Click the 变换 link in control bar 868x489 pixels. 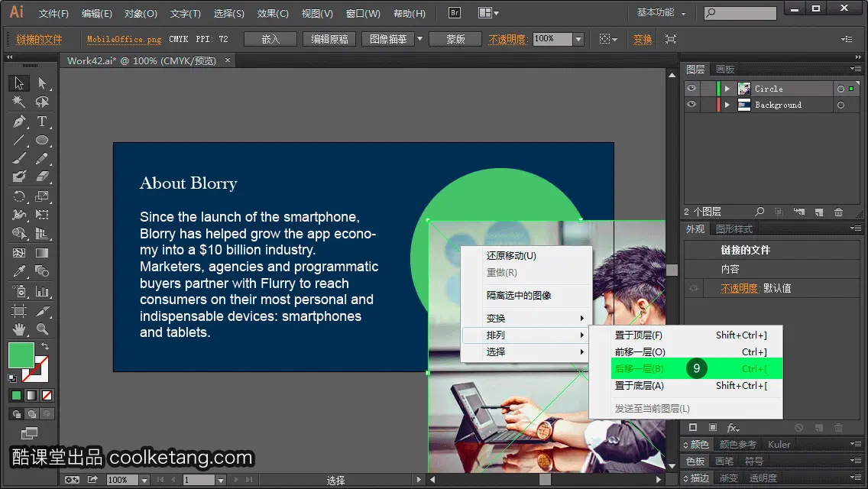[642, 39]
